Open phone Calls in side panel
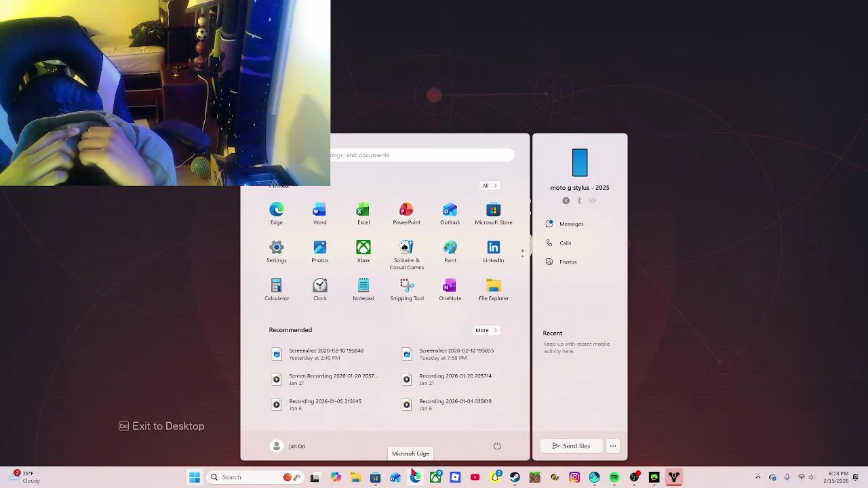Screen dimensions: 868x488 [559, 243]
